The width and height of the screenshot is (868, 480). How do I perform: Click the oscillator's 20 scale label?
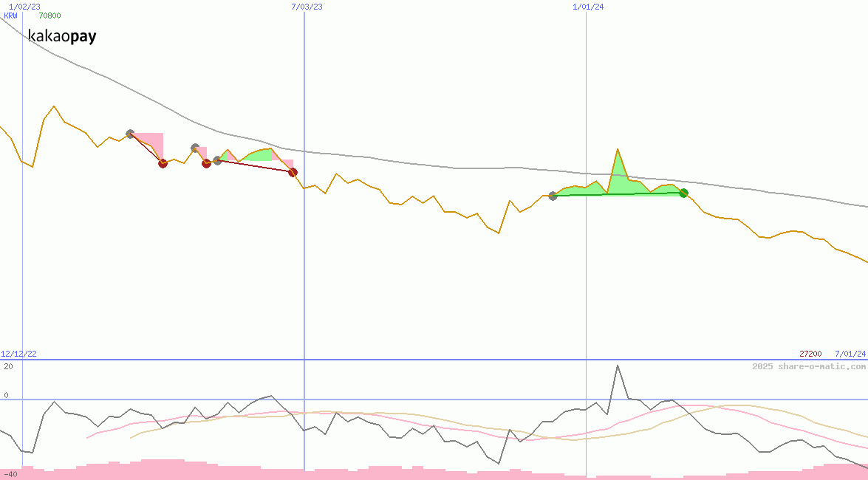coord(8,366)
